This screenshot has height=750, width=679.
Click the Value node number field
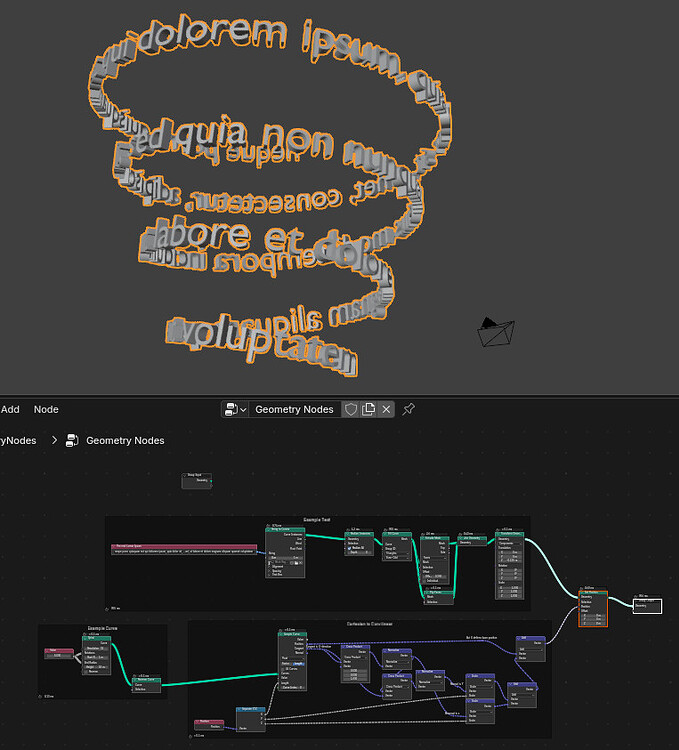(x=59, y=656)
